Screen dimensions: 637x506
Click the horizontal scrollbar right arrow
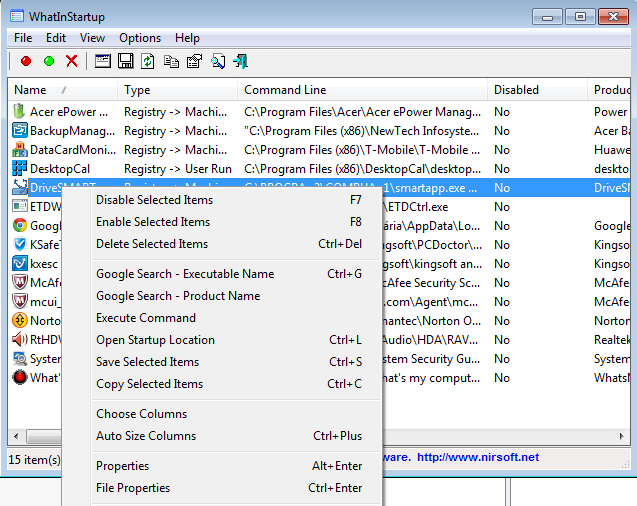(x=622, y=437)
